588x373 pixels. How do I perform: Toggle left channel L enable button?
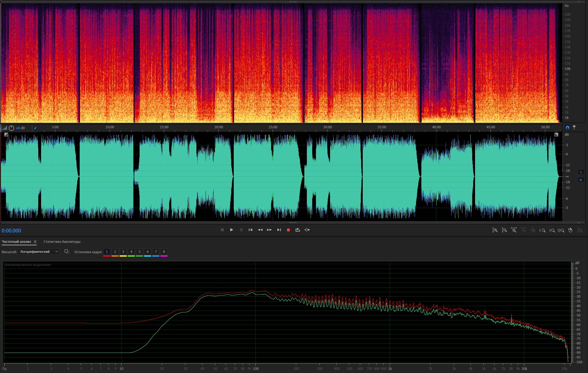pyautogui.click(x=581, y=172)
